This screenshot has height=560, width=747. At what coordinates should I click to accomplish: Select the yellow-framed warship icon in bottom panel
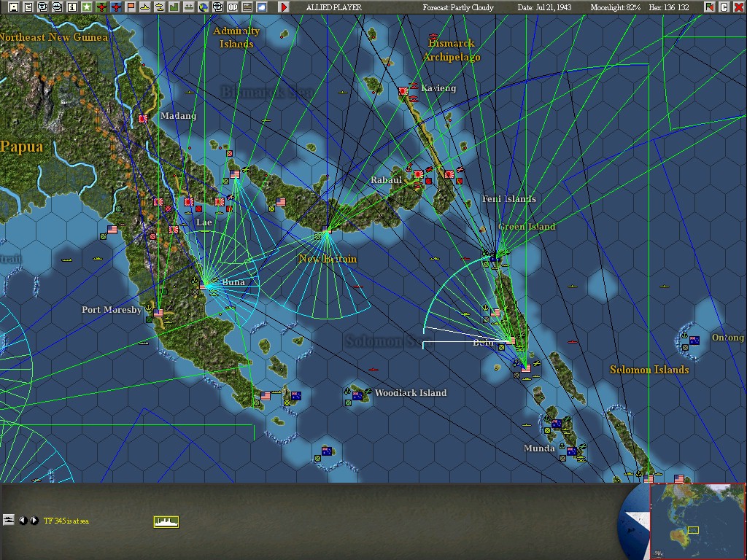click(166, 522)
